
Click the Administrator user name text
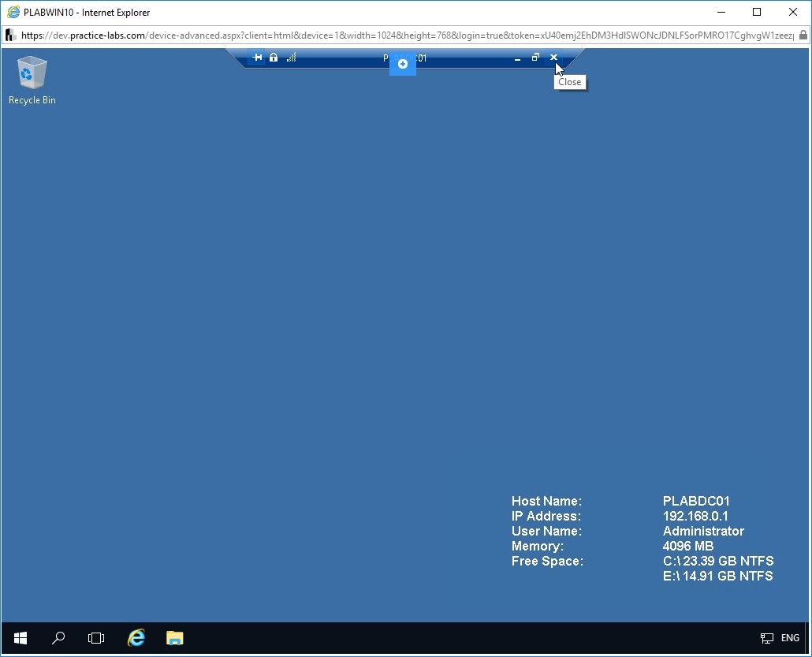[x=703, y=531]
